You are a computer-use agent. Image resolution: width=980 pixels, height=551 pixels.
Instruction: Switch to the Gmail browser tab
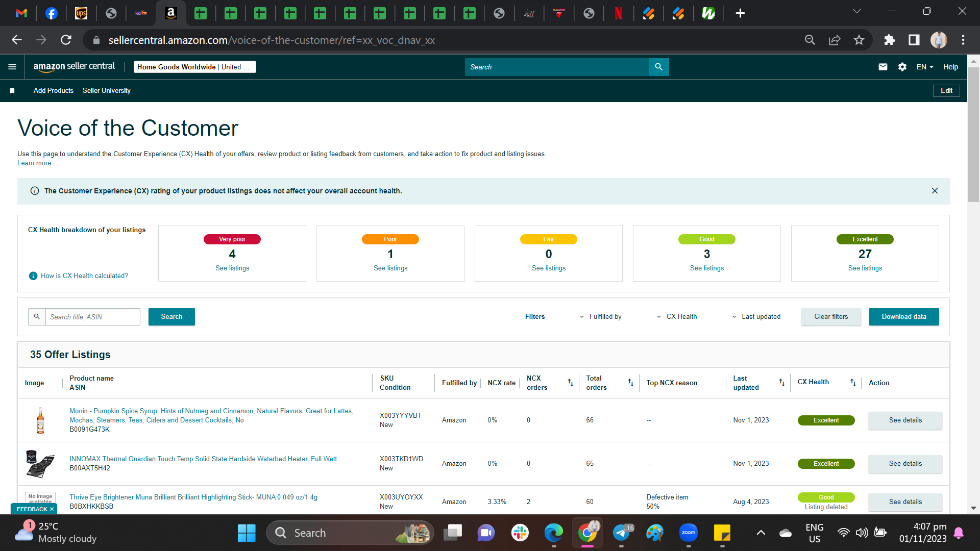pos(21,13)
